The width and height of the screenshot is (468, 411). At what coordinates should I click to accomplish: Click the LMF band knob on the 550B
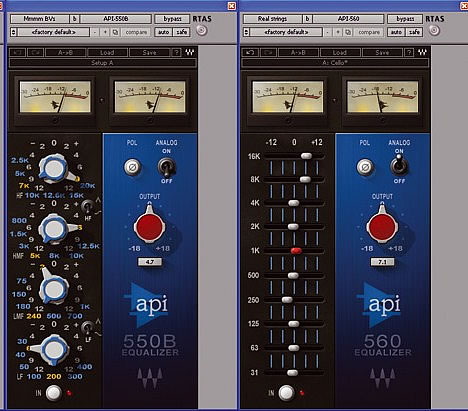coord(54,288)
